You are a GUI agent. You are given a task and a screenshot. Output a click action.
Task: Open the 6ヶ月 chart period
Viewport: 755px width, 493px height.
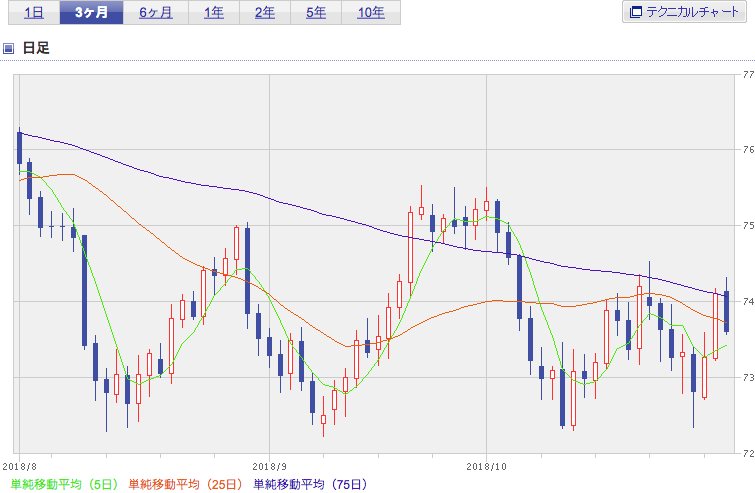156,13
